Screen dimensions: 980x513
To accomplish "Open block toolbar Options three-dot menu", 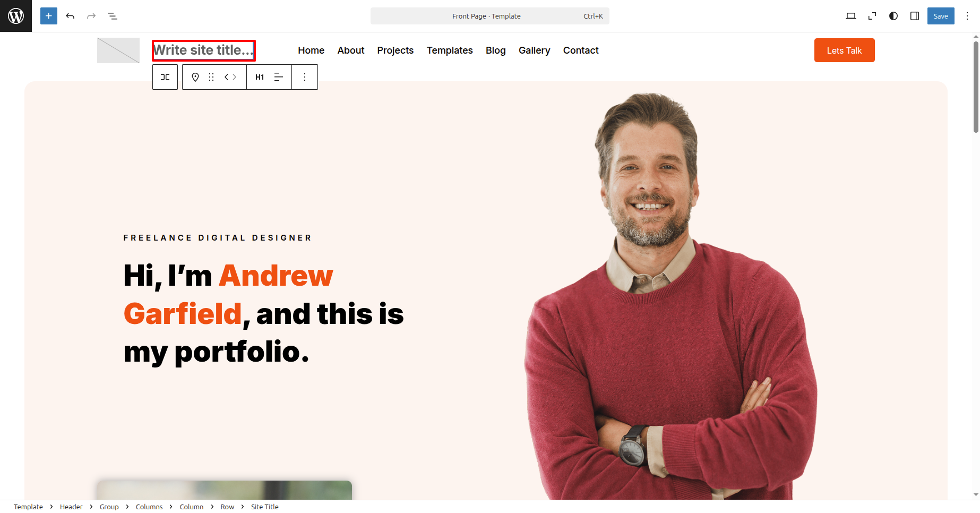I will (x=305, y=77).
